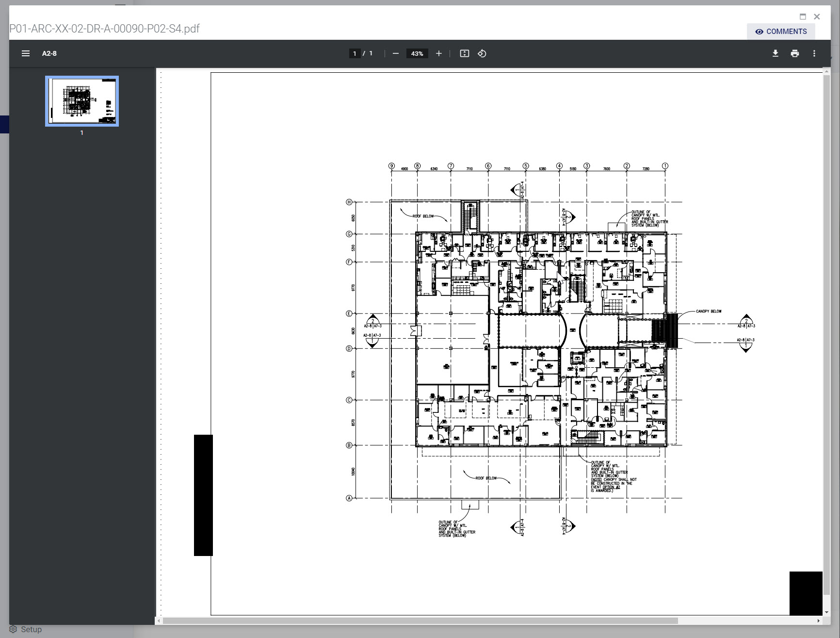Zoom in on the floor plan
840x638 pixels.
point(439,53)
